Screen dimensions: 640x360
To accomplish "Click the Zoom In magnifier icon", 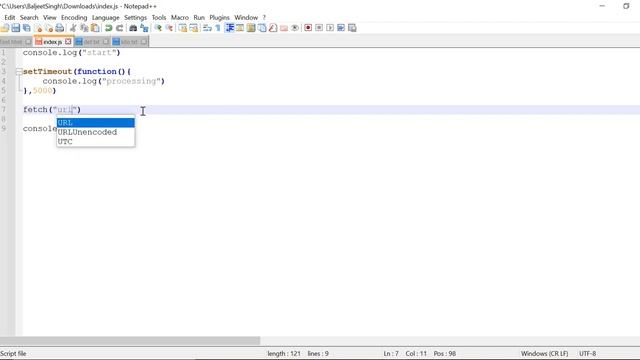I will point(158,28).
